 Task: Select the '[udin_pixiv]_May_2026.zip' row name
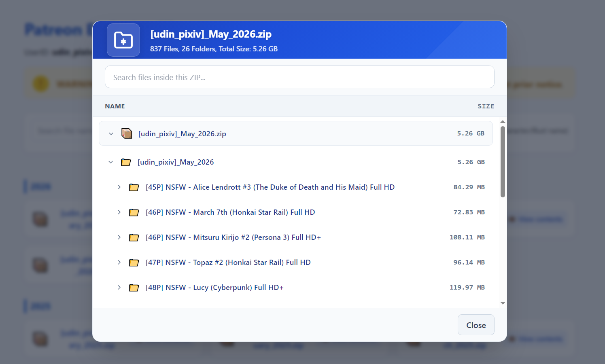pos(182,133)
